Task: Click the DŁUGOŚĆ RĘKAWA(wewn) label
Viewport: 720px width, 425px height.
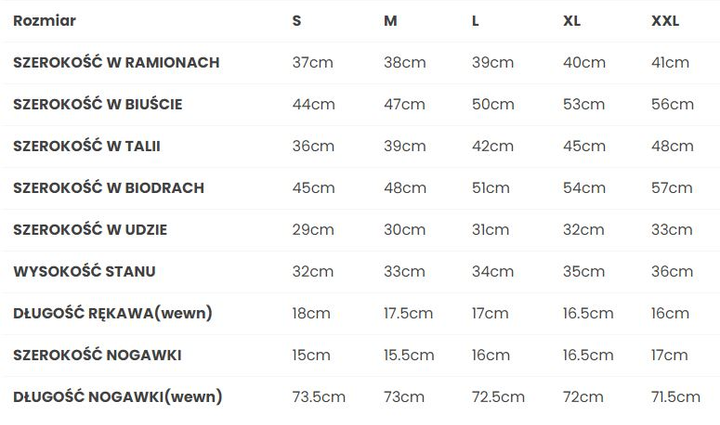Action: [113, 313]
